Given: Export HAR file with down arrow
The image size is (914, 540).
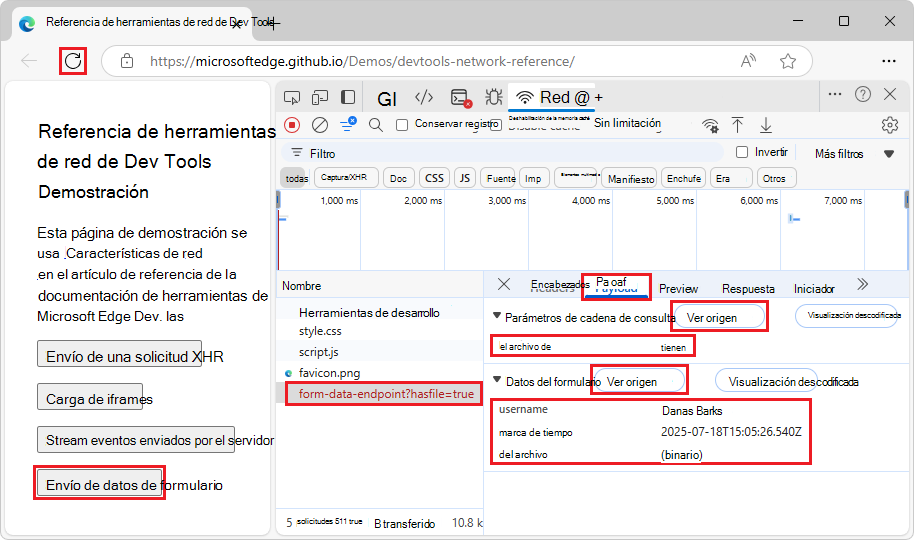Looking at the screenshot, I should (765, 125).
